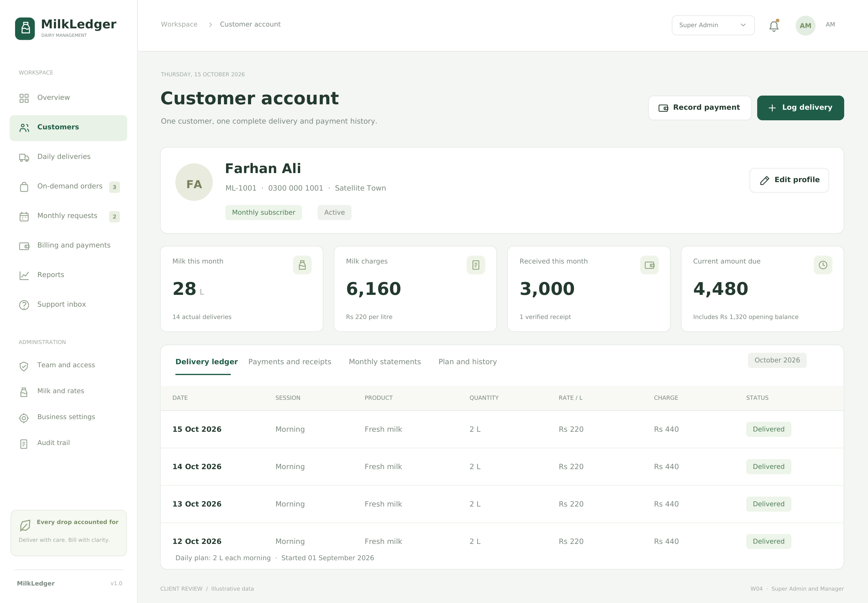Click the Milk and rates bottle icon
This screenshot has height=603, width=868.
click(24, 392)
